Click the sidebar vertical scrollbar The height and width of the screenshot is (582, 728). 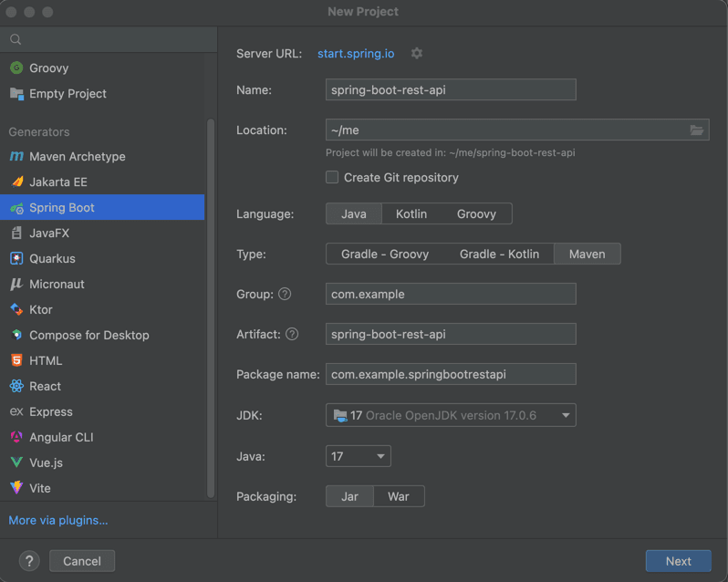pos(211,308)
